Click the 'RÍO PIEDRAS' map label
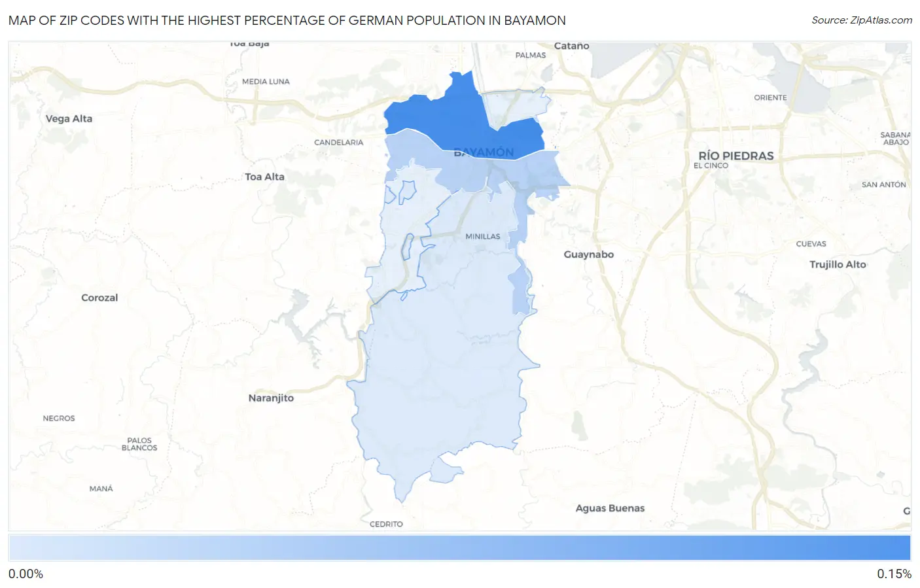The width and height of the screenshot is (920, 588). (x=736, y=156)
